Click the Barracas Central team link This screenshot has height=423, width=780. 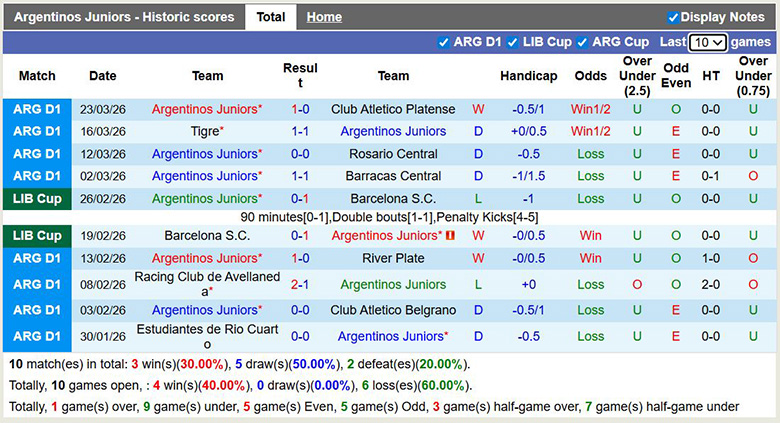pyautogui.click(x=393, y=176)
